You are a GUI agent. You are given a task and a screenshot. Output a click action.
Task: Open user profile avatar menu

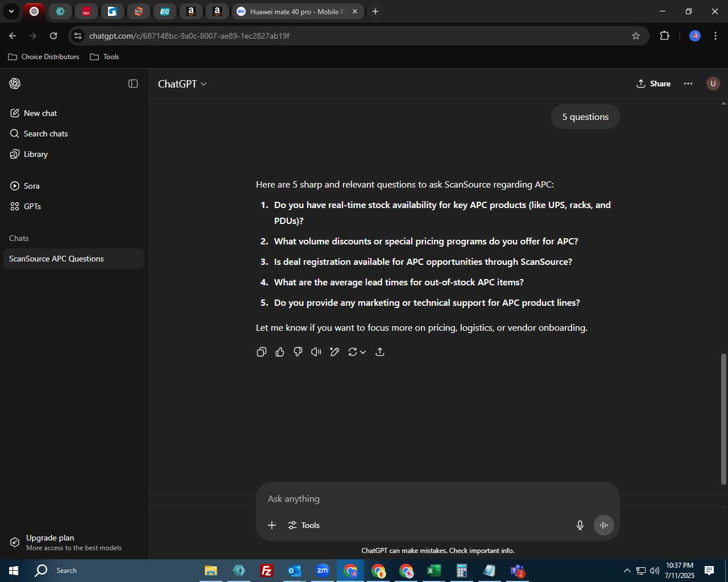(x=713, y=84)
